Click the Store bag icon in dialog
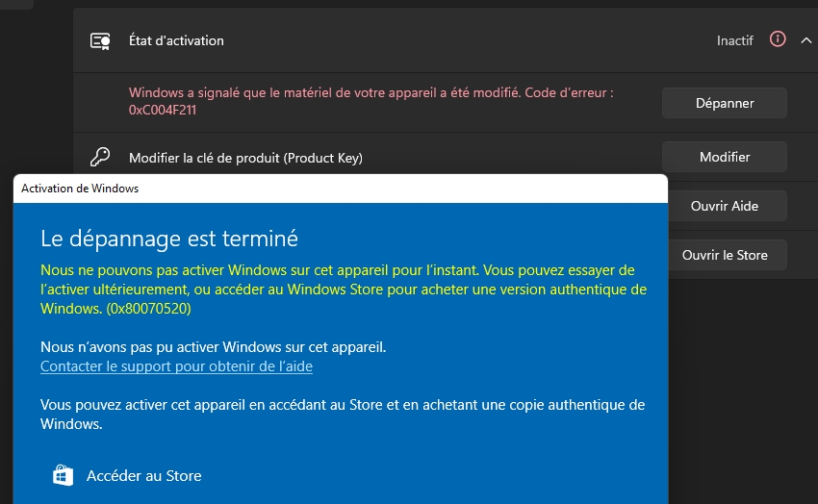818x504 pixels. (64, 475)
